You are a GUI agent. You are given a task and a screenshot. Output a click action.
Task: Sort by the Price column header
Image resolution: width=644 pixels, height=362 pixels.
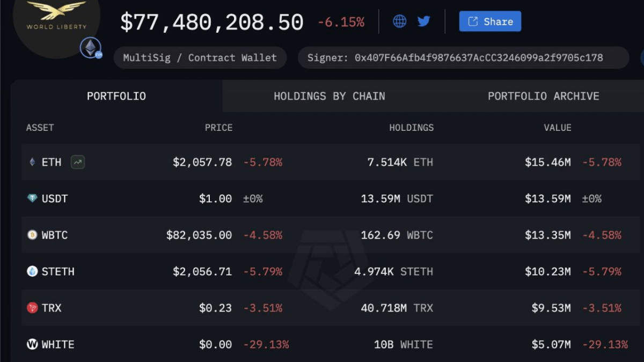click(218, 128)
